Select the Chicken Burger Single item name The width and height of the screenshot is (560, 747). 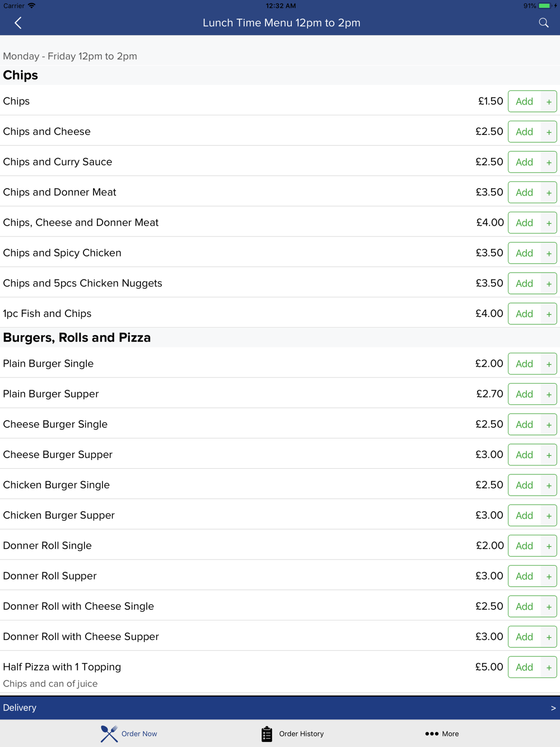point(57,485)
